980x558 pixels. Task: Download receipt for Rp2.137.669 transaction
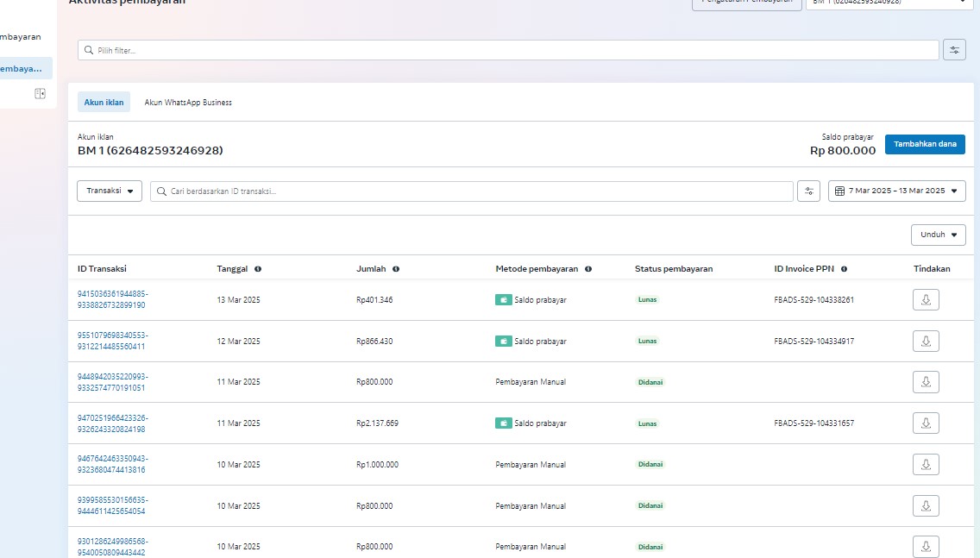tap(926, 423)
